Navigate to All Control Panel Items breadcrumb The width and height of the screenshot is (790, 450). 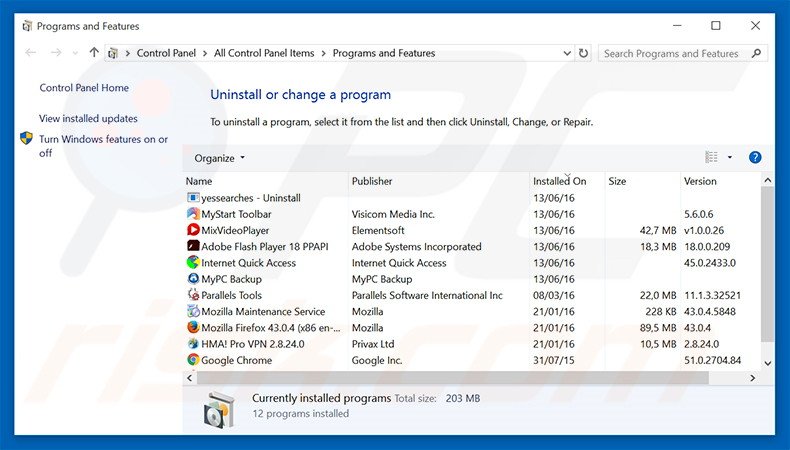pos(264,53)
